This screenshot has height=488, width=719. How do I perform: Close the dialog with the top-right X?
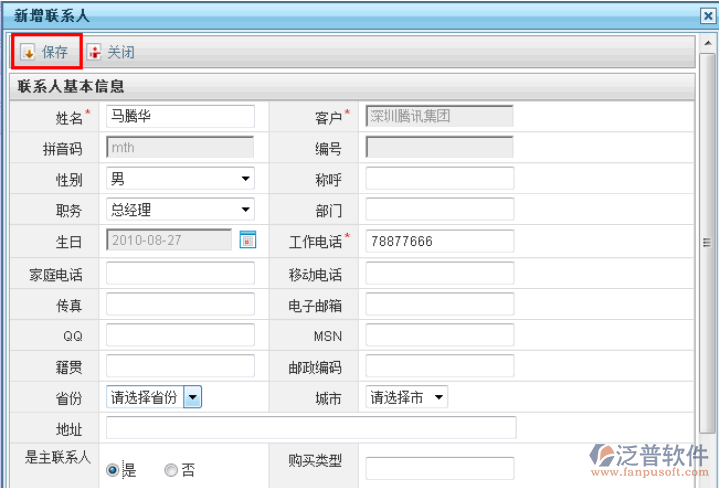tap(706, 15)
